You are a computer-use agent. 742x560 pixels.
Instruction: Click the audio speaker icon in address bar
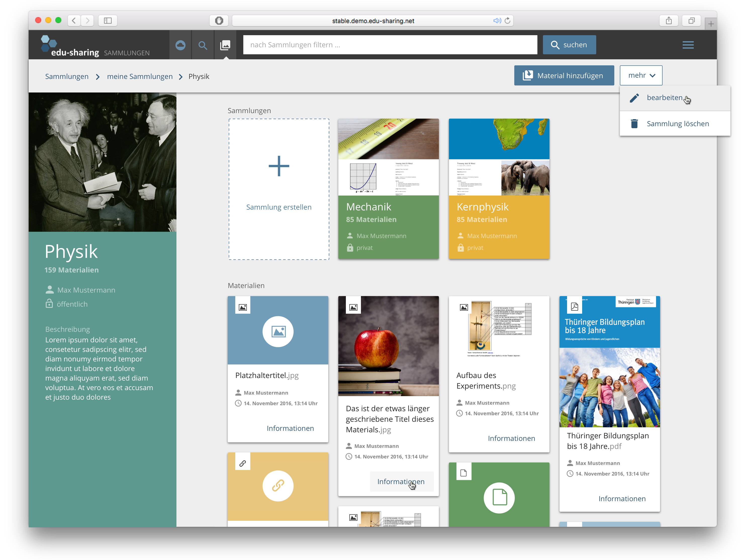coord(497,20)
